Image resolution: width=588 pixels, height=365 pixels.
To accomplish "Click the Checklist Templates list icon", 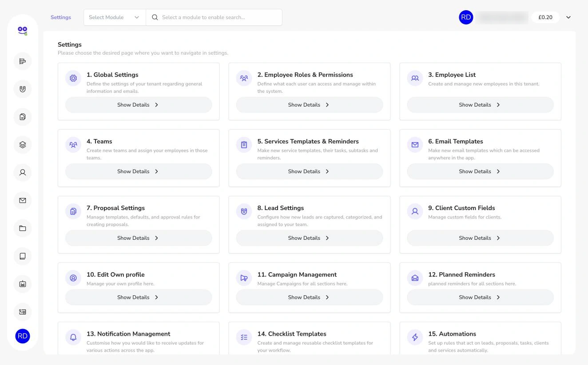I will pyautogui.click(x=244, y=337).
